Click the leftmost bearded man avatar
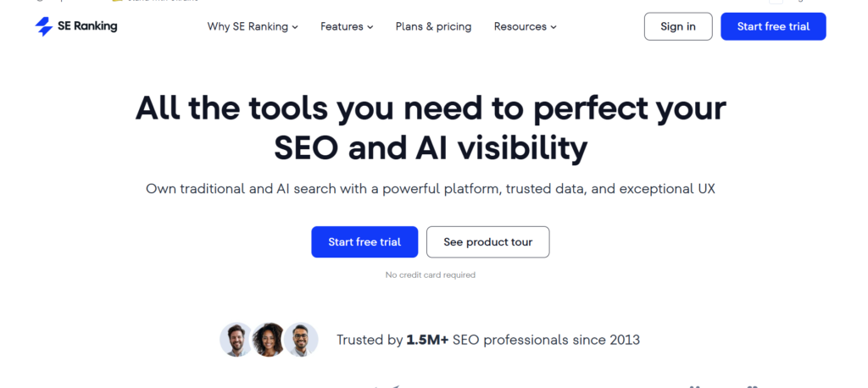868x388 pixels. point(236,340)
